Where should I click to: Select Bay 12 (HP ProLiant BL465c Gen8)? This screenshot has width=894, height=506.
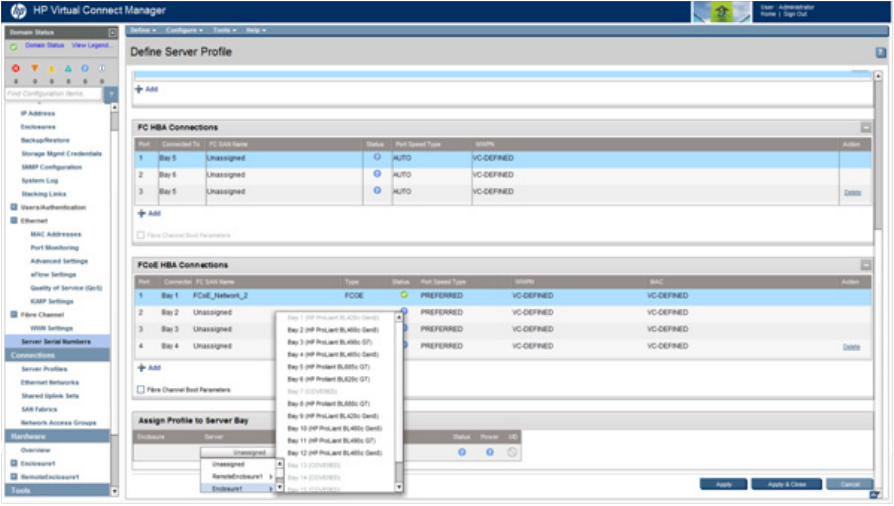(335, 453)
